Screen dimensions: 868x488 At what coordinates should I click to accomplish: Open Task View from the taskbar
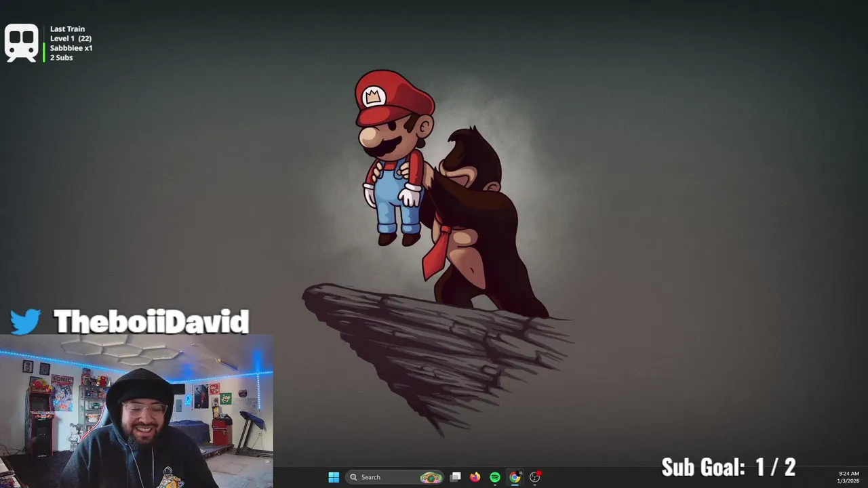pos(456,477)
